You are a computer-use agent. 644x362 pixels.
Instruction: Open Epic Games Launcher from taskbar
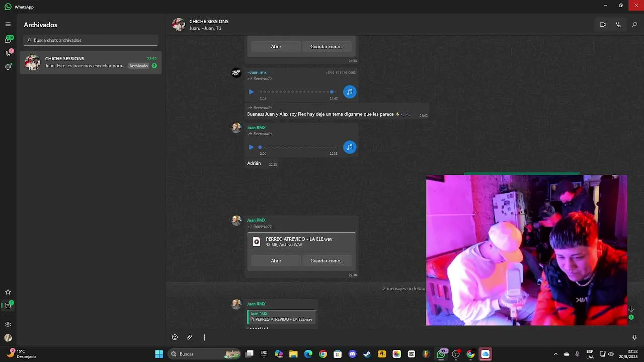click(x=264, y=354)
